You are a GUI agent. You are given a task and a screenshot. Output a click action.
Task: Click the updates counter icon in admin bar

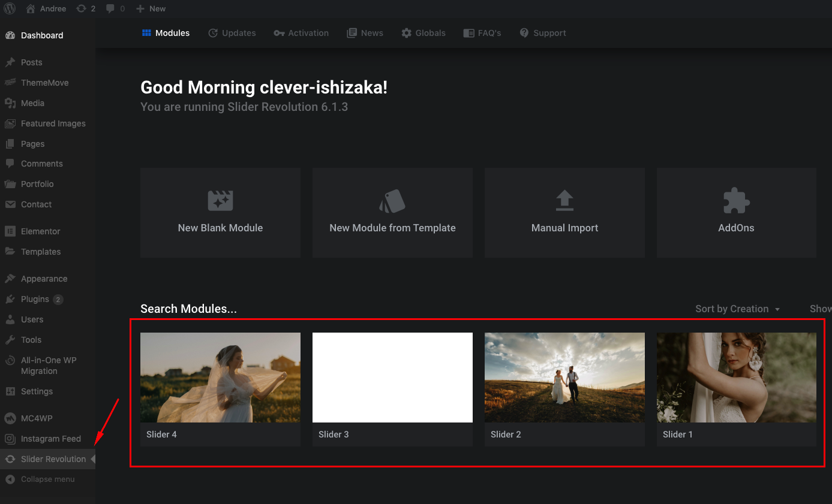(81, 8)
